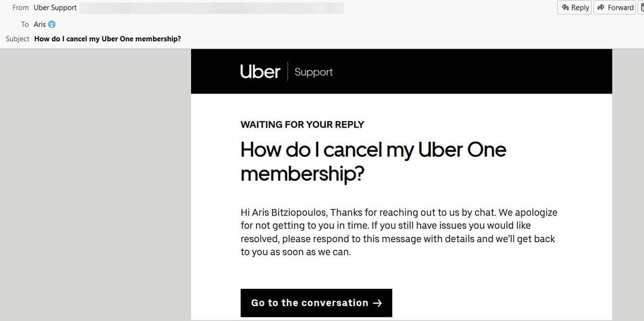This screenshot has height=321, width=644.
Task: Open the conversation with Go to the conversation
Action: 316,302
